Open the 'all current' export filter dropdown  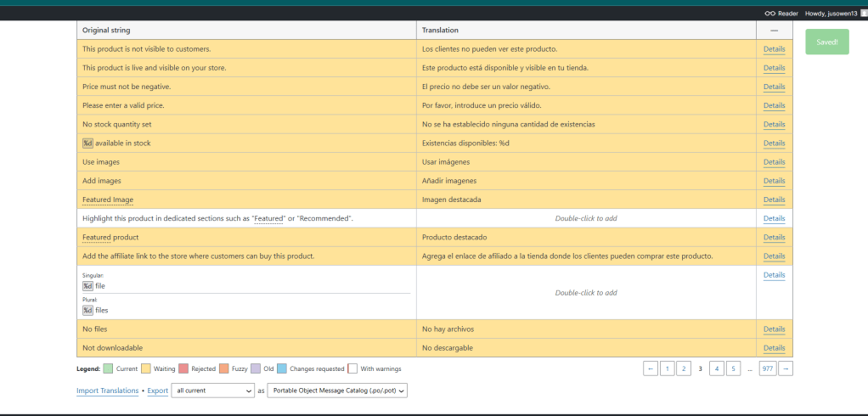[x=212, y=391]
